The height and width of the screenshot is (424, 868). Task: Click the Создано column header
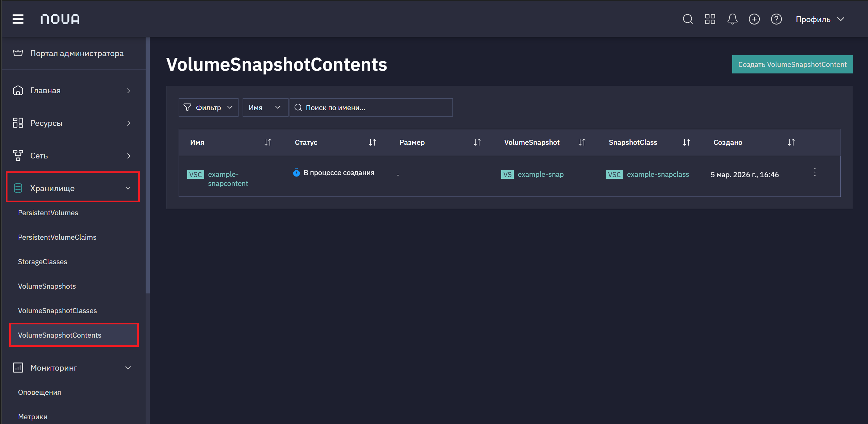coord(728,142)
